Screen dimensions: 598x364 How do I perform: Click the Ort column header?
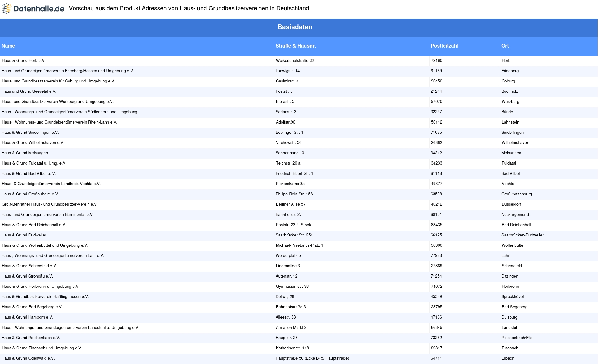505,46
